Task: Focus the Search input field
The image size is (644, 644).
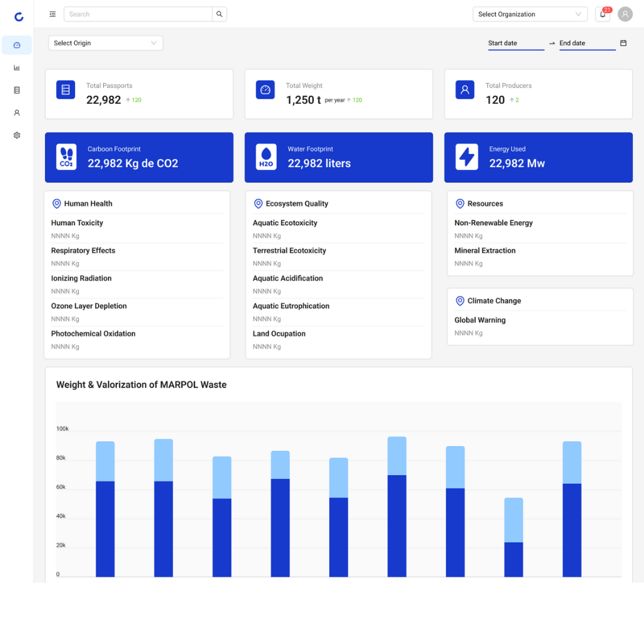Action: tap(138, 14)
